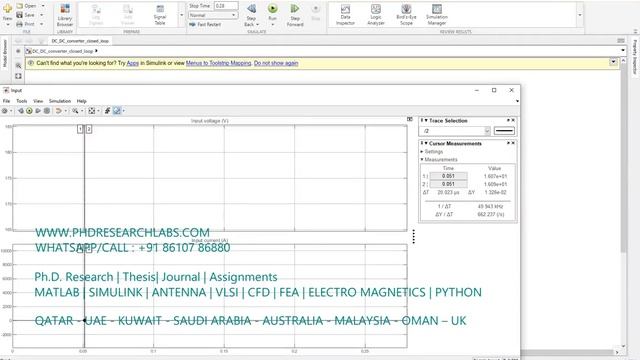Screen dimensions: 640x360
Task: Click the vertical scrollbar of the model canvas
Action: click(623, 159)
